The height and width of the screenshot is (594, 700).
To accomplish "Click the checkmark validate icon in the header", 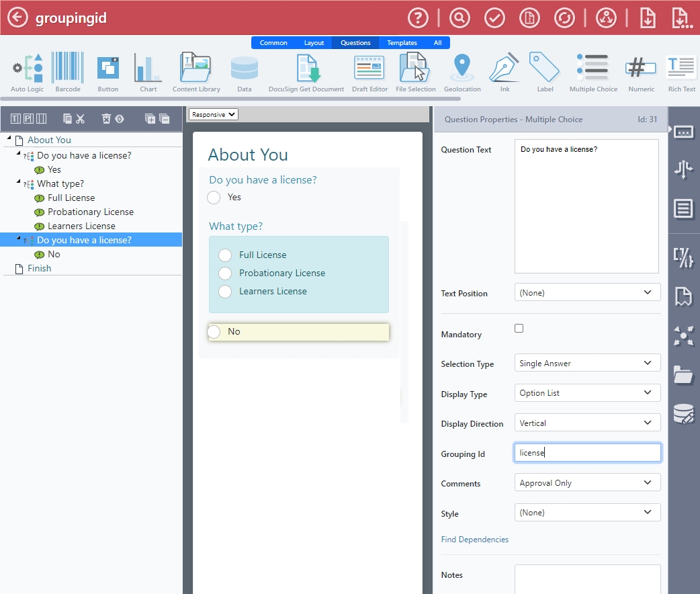I will point(494,18).
